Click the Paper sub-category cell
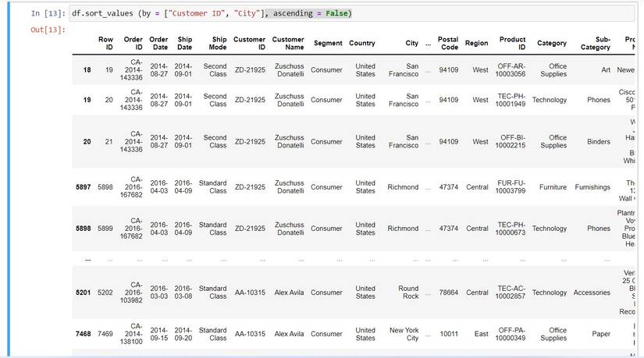This screenshot has height=358, width=644. [x=601, y=334]
